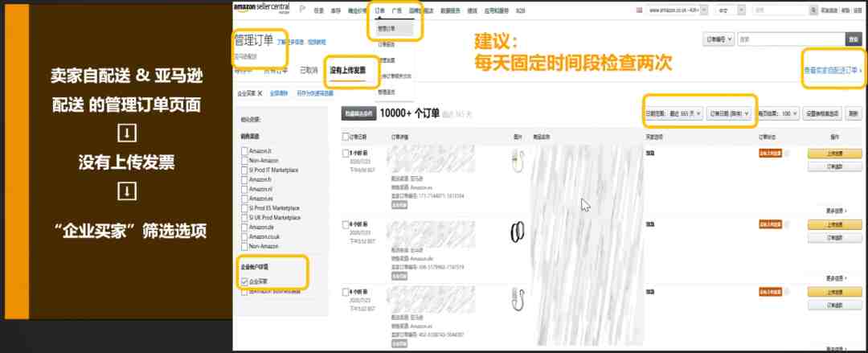The height and width of the screenshot is (353, 868).
Task: Switch to the 已取消 tab
Action: [x=309, y=71]
